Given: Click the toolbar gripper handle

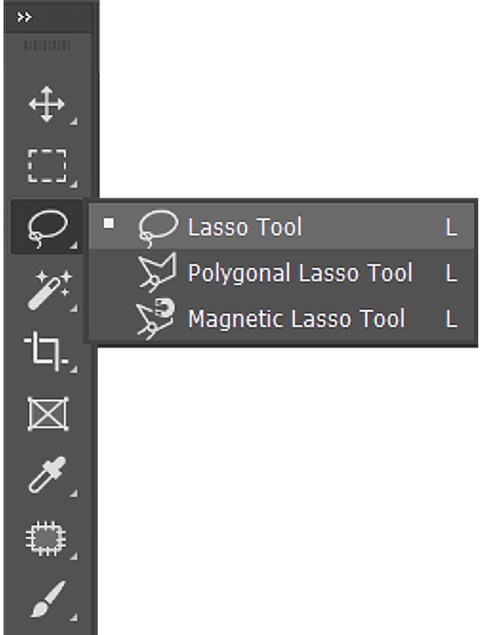Looking at the screenshot, I should [x=47, y=45].
